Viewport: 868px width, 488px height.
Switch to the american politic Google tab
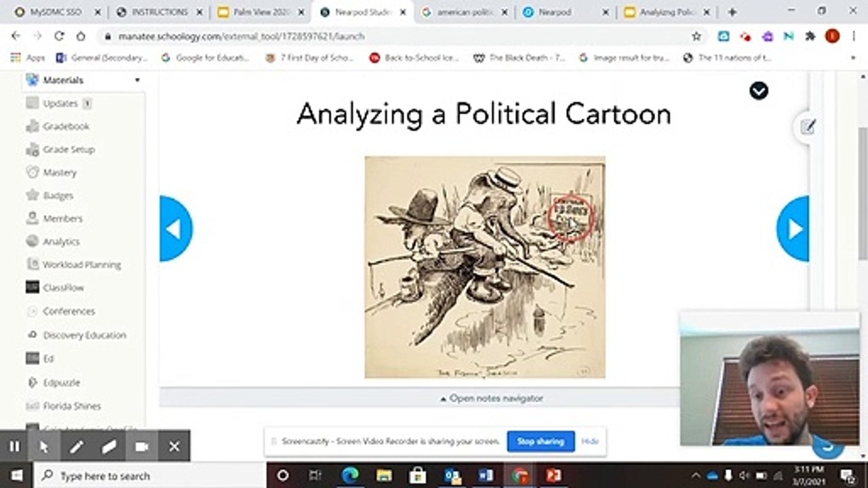[x=465, y=12]
